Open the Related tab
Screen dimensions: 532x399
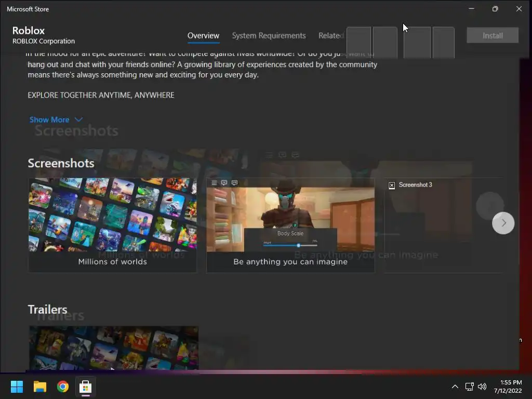coord(331,36)
